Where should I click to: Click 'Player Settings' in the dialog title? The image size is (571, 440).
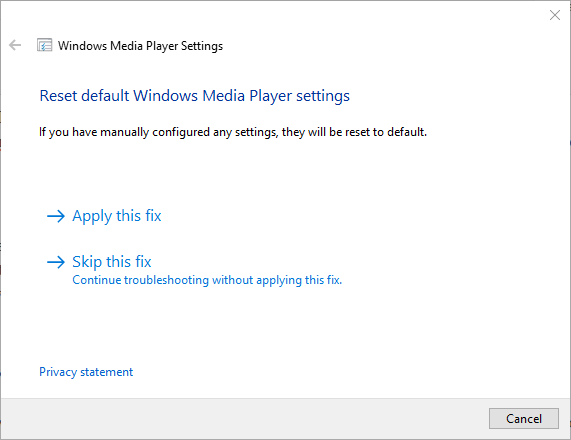click(184, 46)
